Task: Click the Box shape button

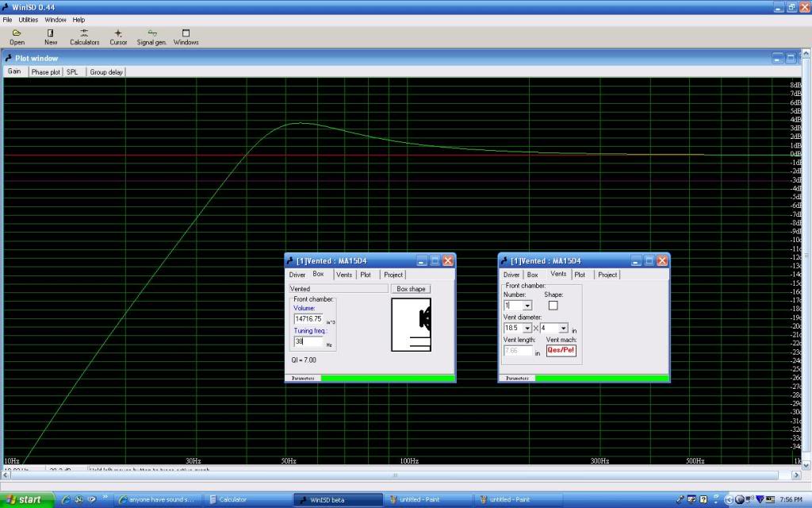Action: click(412, 289)
